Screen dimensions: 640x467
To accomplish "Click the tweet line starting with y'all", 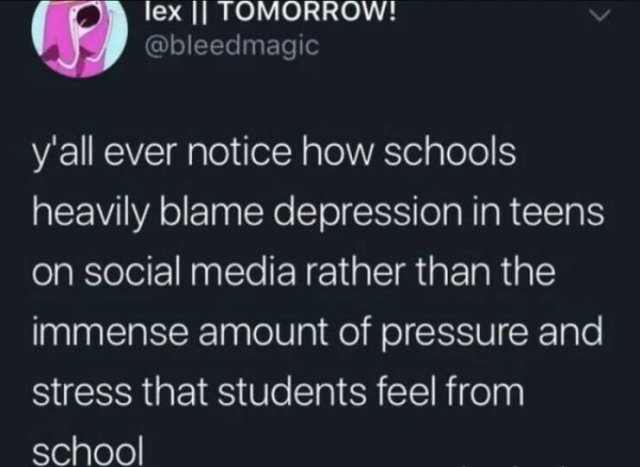I will coord(274,154).
